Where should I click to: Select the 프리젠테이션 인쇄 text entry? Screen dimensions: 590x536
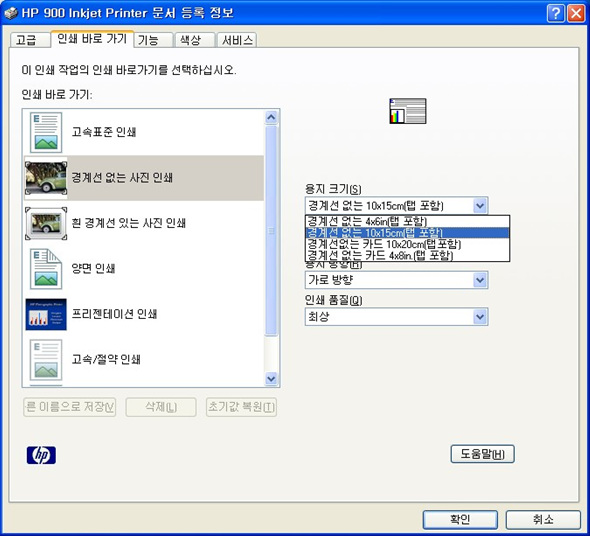coord(114,314)
